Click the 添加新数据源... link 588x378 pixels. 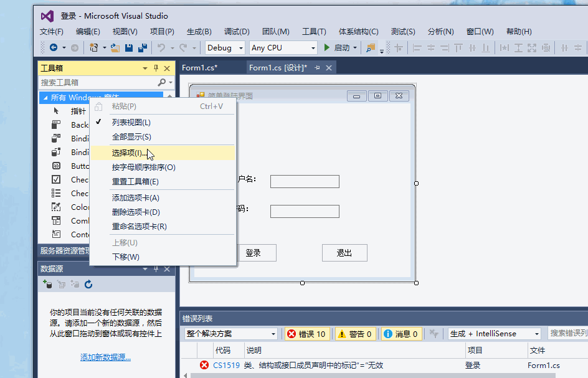[x=105, y=357]
